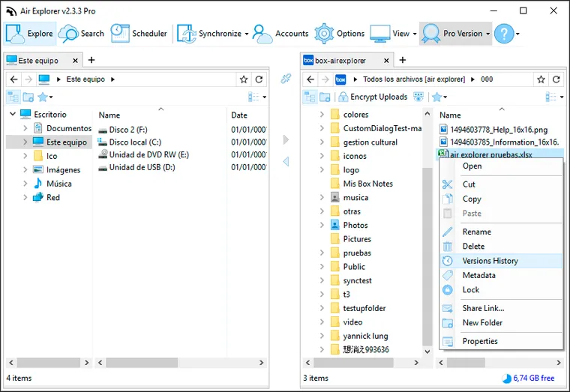Click the Synchronize toolbar button
The width and height of the screenshot is (570, 392).
click(x=209, y=34)
